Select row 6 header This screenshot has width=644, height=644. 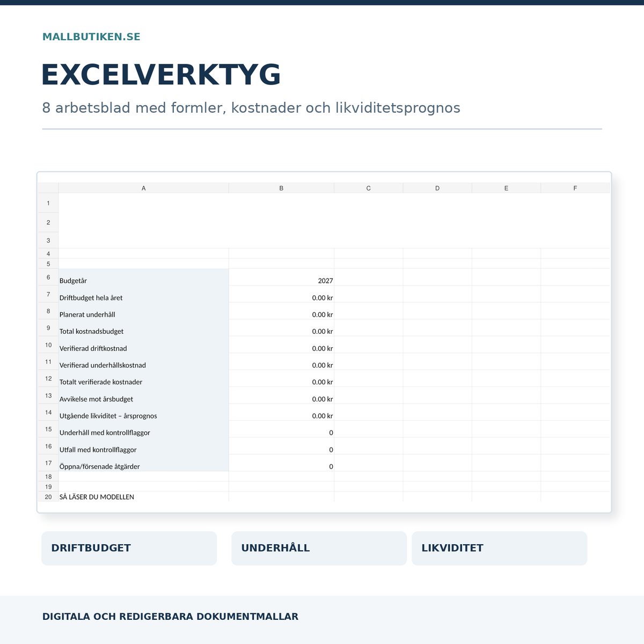point(48,277)
